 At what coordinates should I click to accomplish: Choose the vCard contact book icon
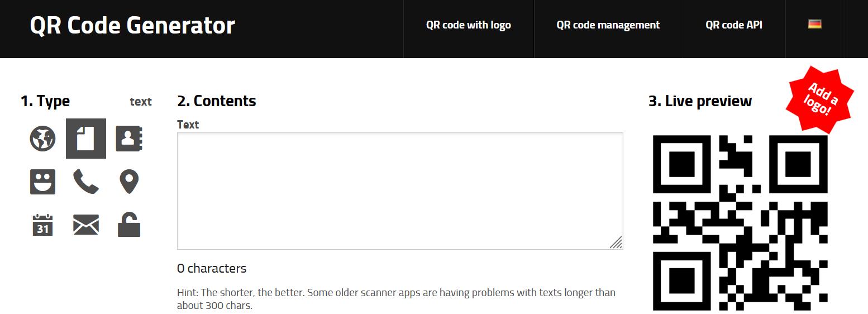tap(129, 139)
